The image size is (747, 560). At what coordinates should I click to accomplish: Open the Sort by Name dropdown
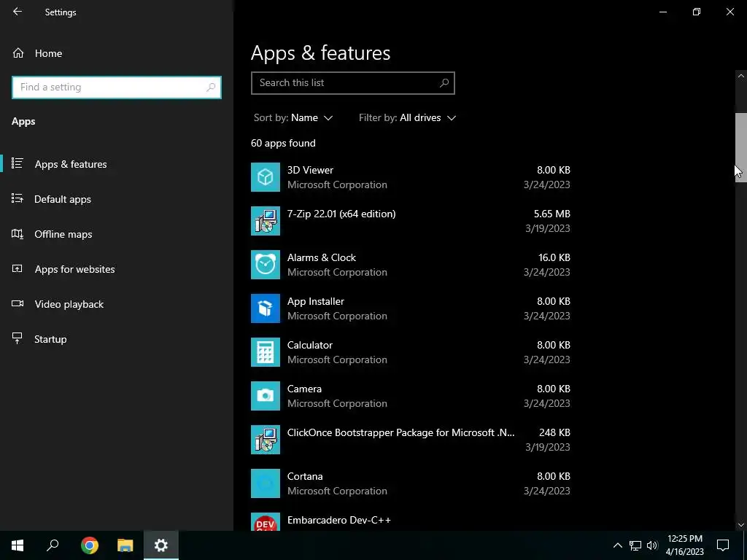pos(293,117)
